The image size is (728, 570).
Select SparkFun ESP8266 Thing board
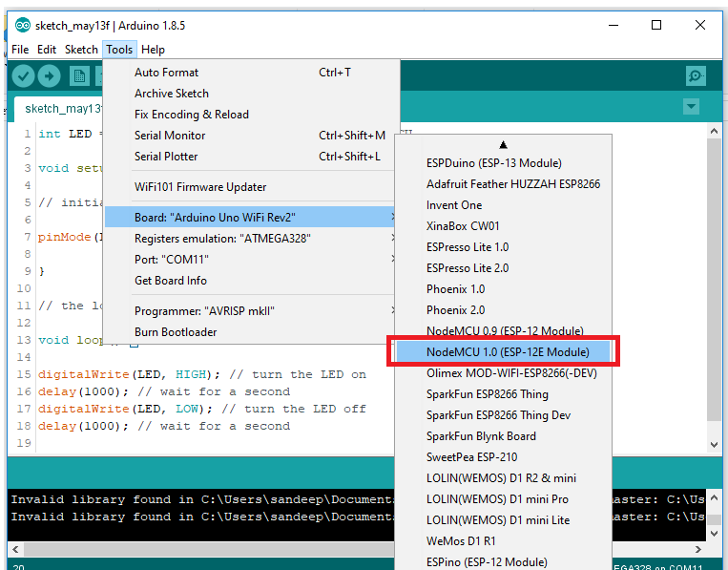click(503, 394)
